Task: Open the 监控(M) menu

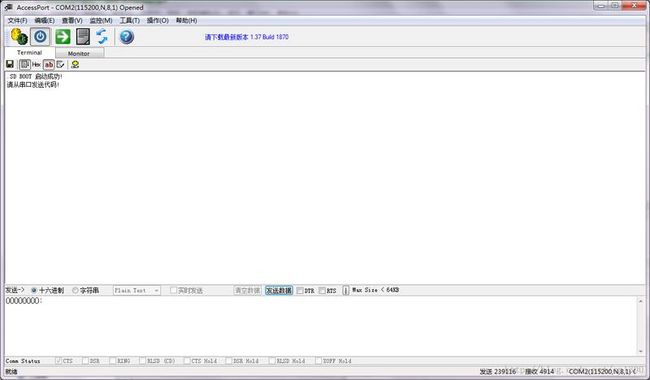Action: click(101, 20)
